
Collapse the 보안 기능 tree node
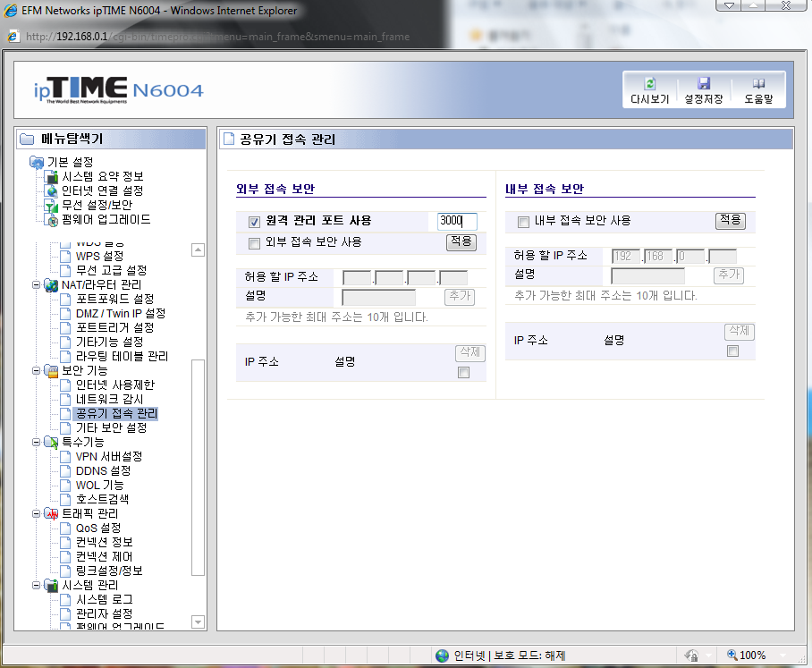pos(36,371)
